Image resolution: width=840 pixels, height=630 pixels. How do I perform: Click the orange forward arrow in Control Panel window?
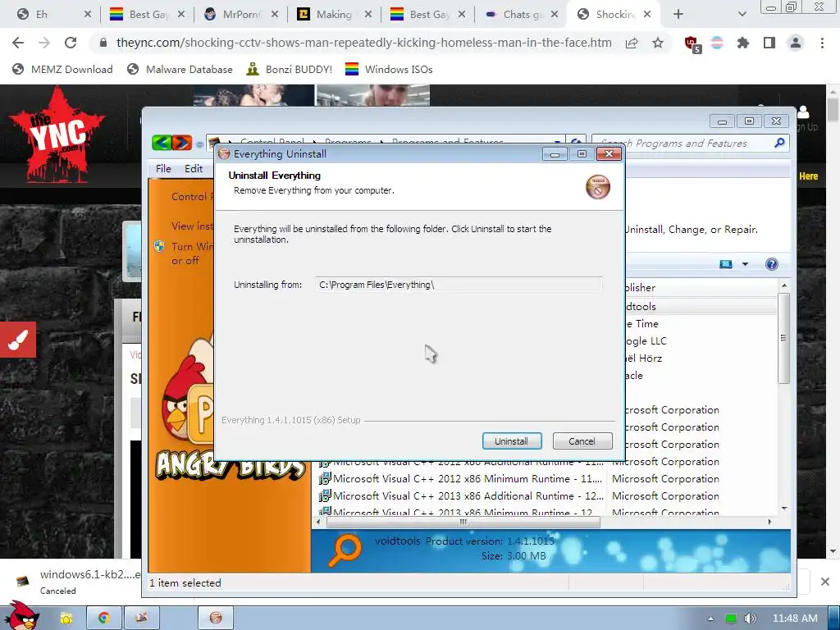tap(182, 143)
